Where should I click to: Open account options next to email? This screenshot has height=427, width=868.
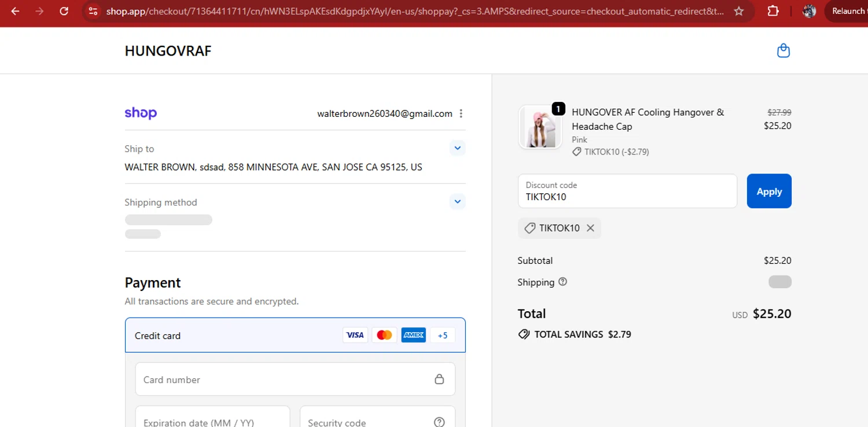[x=461, y=113]
